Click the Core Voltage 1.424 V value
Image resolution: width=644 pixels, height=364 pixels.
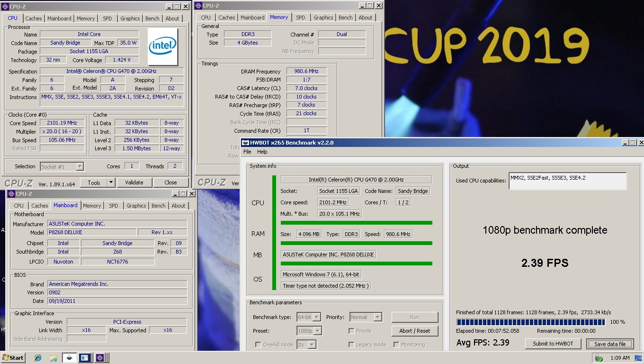tap(122, 60)
